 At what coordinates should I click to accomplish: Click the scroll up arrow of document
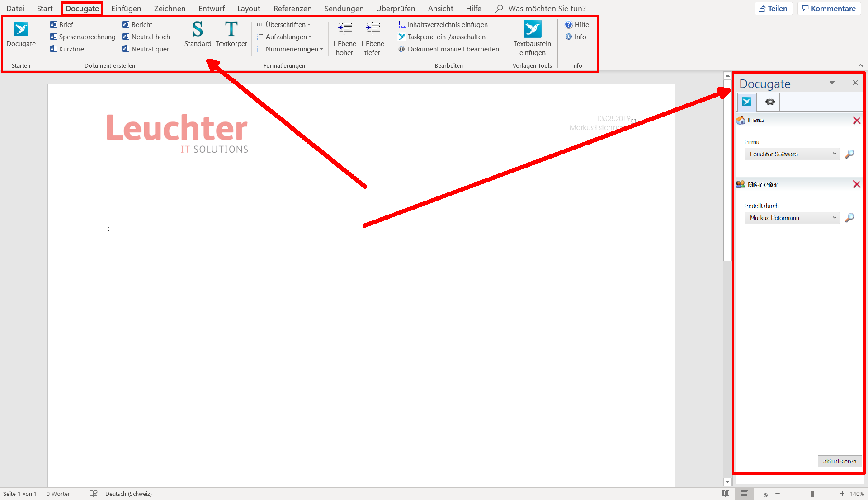coord(727,76)
